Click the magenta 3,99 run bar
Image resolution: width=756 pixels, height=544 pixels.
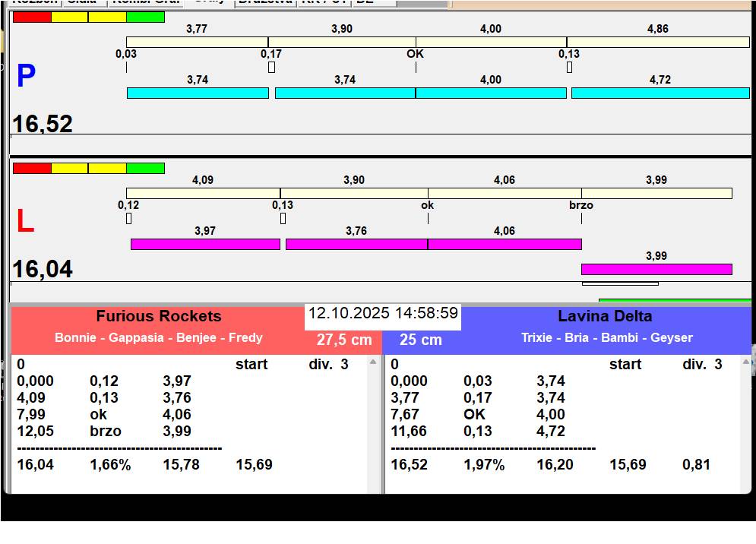656,269
